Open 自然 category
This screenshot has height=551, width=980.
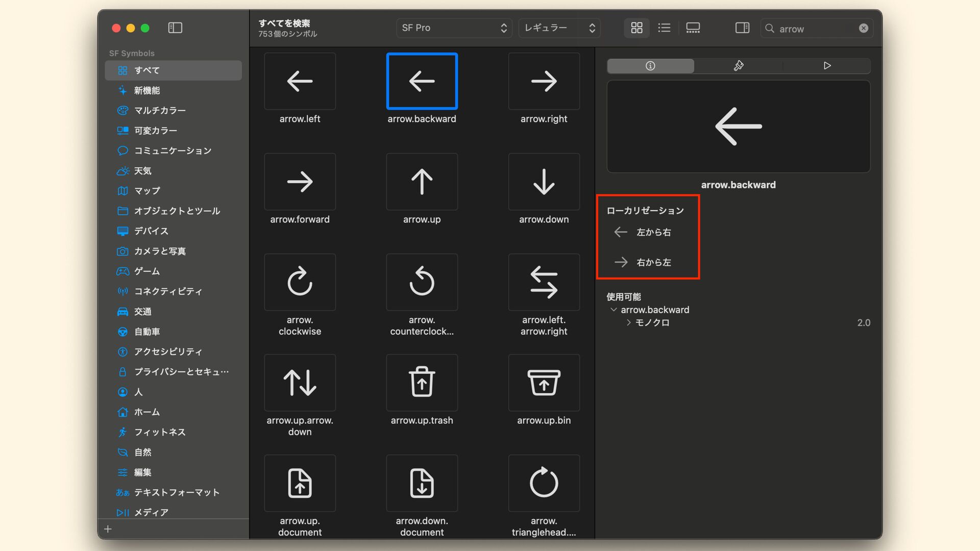tap(173, 452)
